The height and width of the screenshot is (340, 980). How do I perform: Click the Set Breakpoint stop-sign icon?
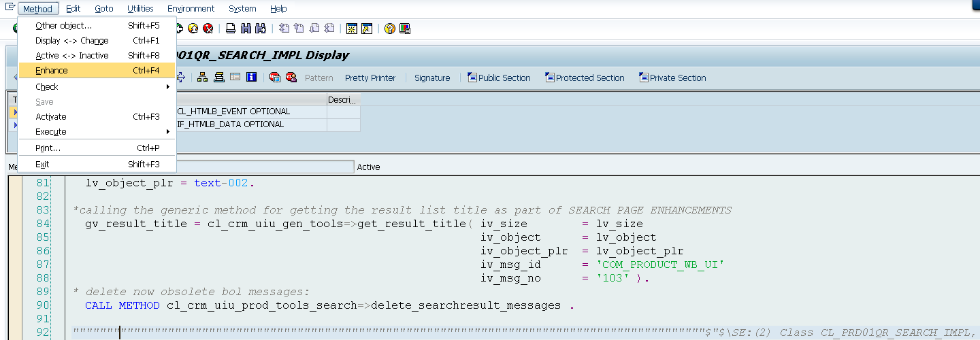pyautogui.click(x=275, y=78)
